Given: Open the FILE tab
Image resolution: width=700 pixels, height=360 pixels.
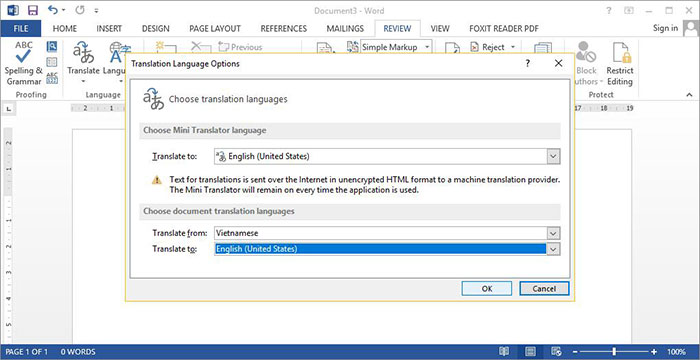Looking at the screenshot, I should [21, 29].
